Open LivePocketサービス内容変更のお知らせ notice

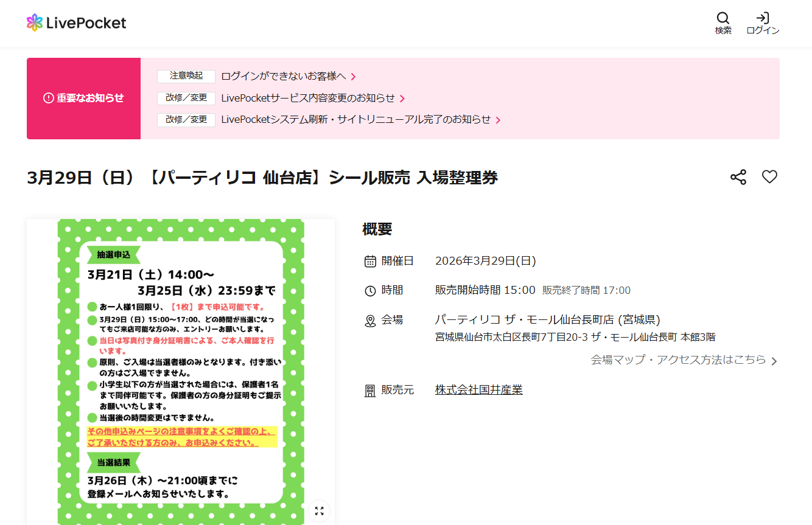point(307,98)
